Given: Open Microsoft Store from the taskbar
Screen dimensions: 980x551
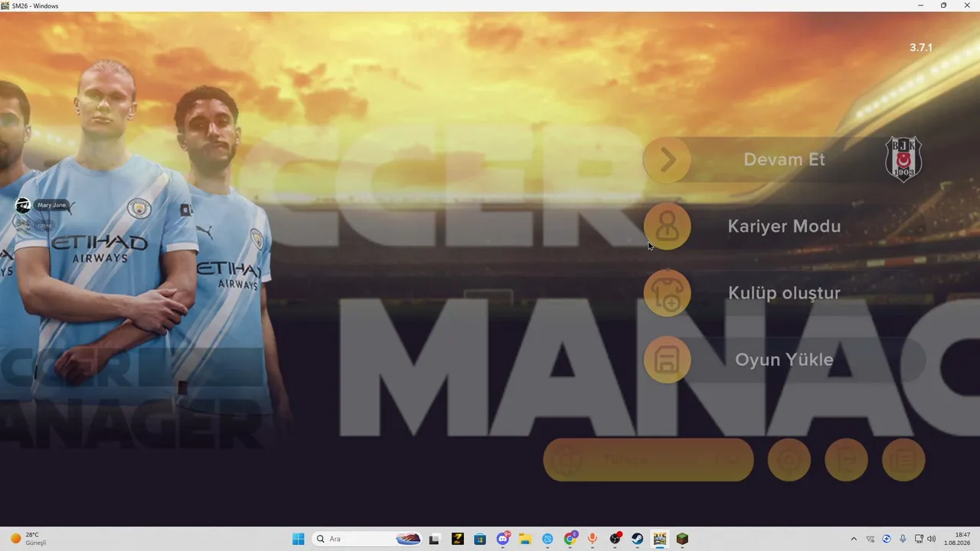Looking at the screenshot, I should tap(480, 539).
